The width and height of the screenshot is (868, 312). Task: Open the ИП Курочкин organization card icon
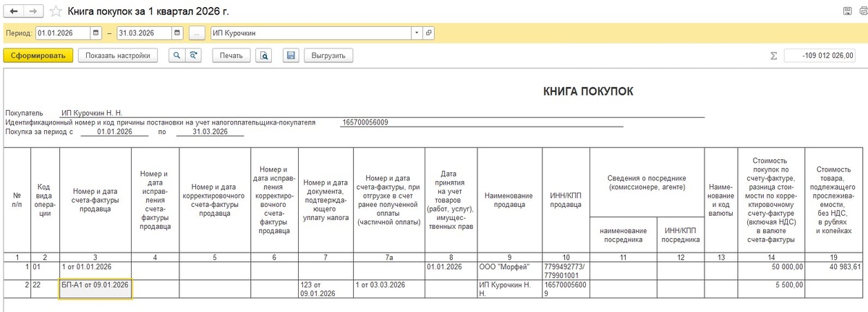pos(429,33)
